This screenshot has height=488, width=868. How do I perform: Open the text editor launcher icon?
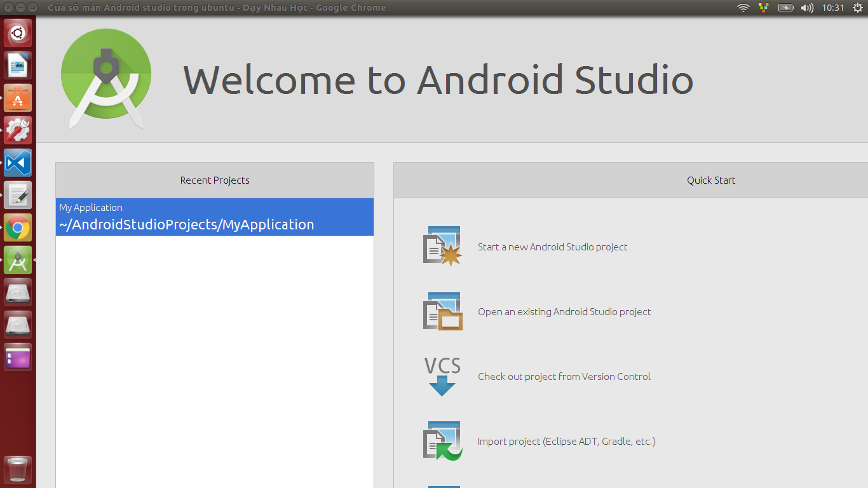tap(18, 195)
